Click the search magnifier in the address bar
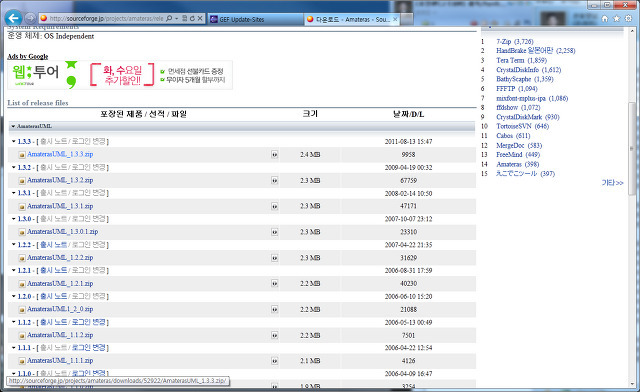 [169, 18]
